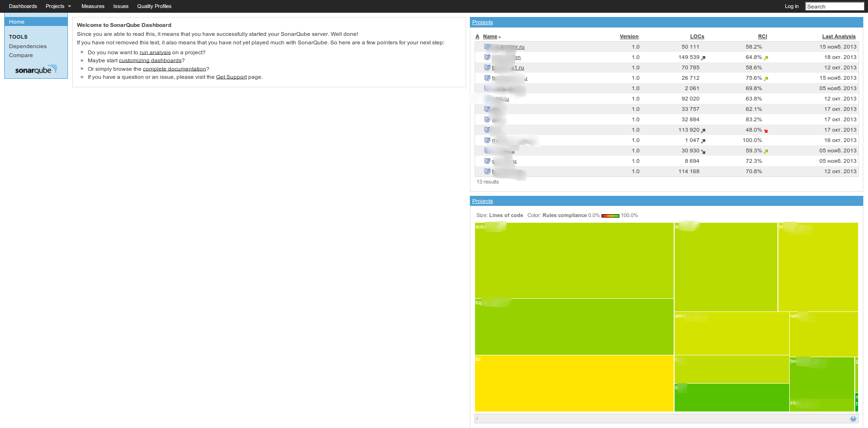Click the '70.8%' RCI value
868x428 pixels.
click(x=754, y=171)
